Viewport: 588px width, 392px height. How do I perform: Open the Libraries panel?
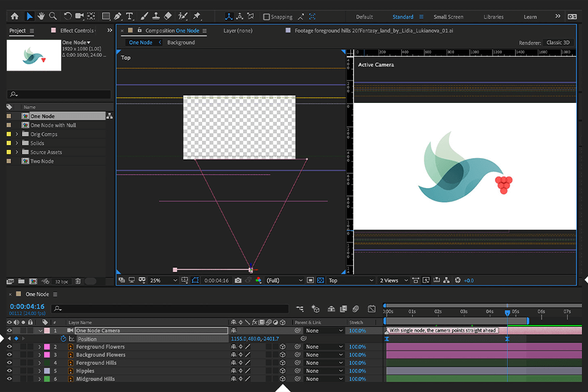pos(493,17)
